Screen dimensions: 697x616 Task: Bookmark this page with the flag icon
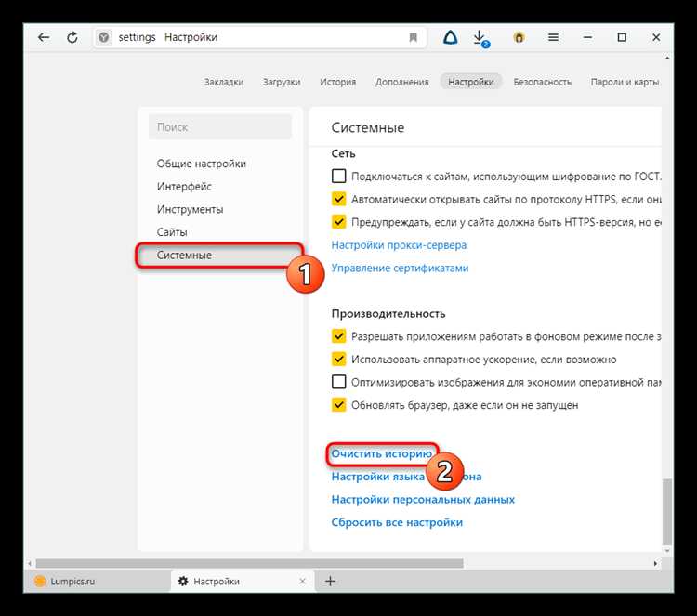point(413,37)
